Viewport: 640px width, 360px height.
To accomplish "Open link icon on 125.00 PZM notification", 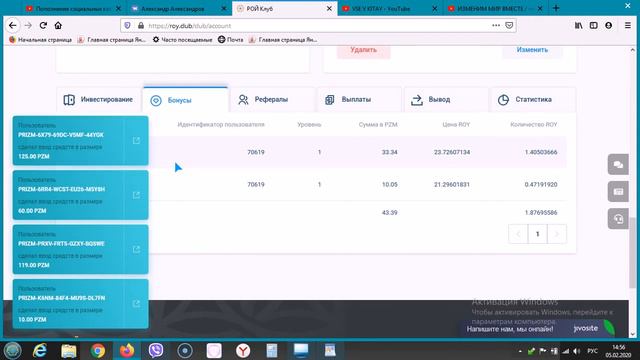I will point(136,140).
